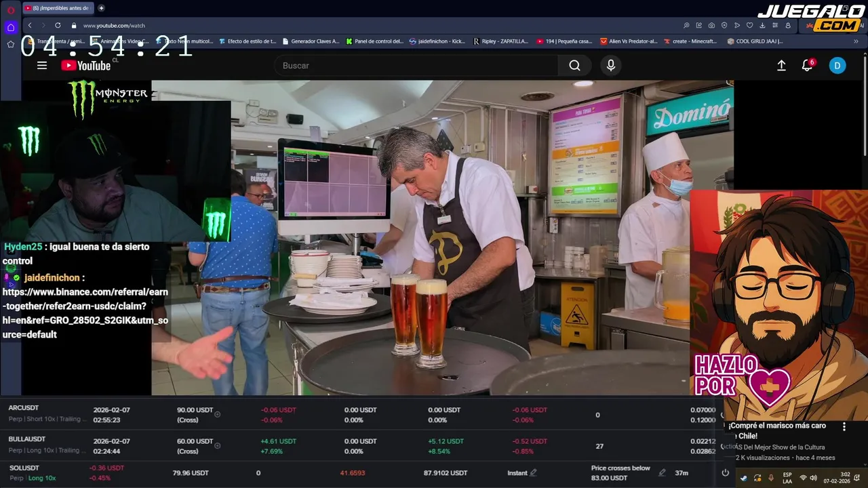
Task: Open the '194 | Pequeña casa...' bookmark
Action: [x=564, y=41]
